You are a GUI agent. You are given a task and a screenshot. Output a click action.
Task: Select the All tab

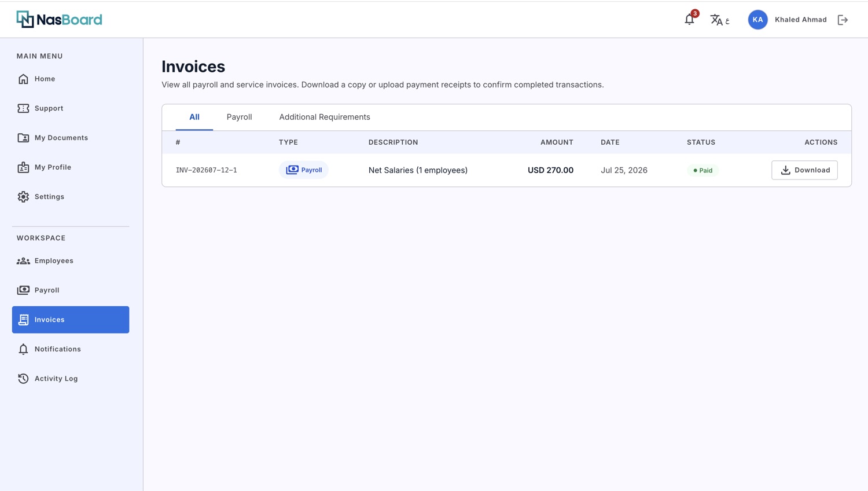(x=194, y=117)
